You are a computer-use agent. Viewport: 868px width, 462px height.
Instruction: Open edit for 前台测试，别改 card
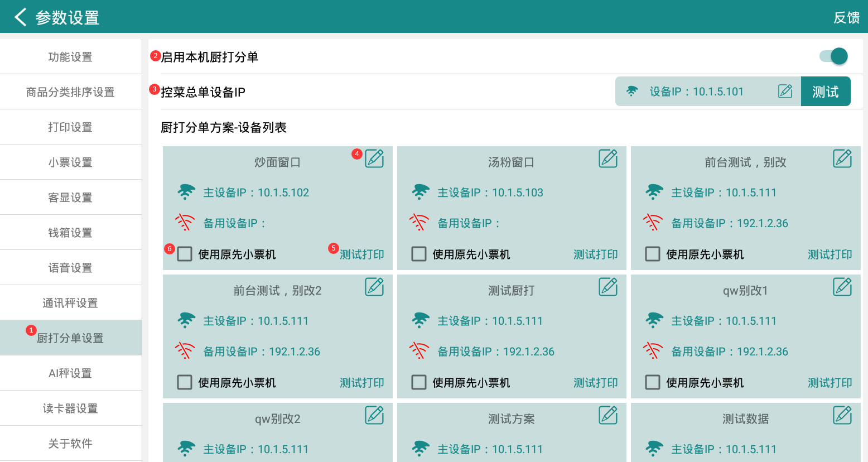click(x=842, y=159)
